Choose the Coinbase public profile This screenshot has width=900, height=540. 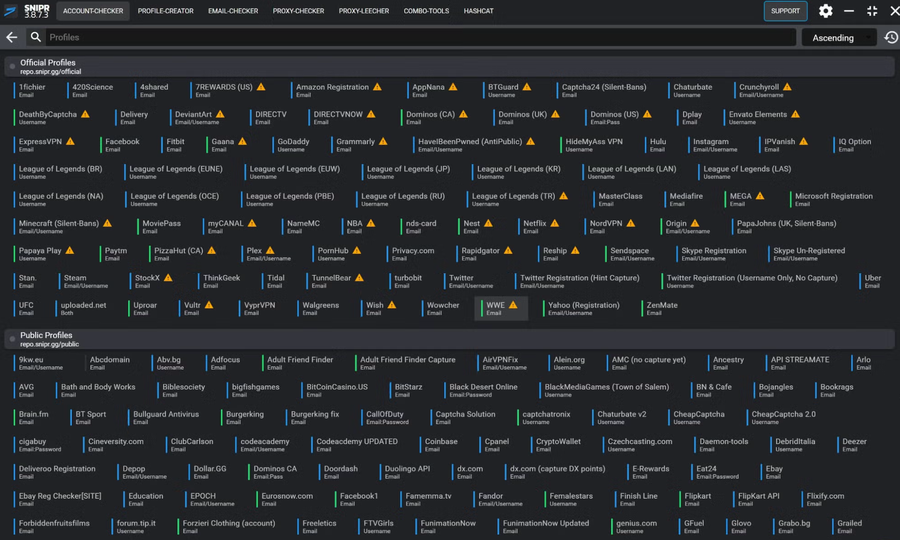click(x=439, y=445)
